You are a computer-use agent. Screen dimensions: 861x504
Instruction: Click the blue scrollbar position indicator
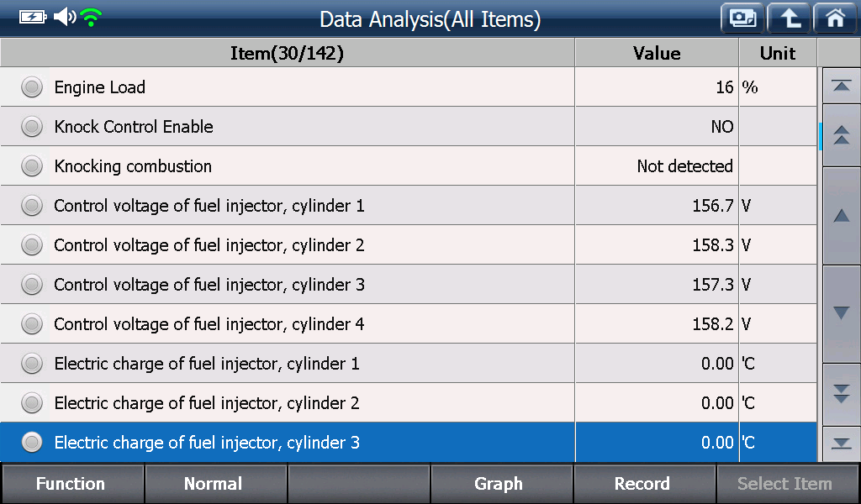(x=820, y=137)
